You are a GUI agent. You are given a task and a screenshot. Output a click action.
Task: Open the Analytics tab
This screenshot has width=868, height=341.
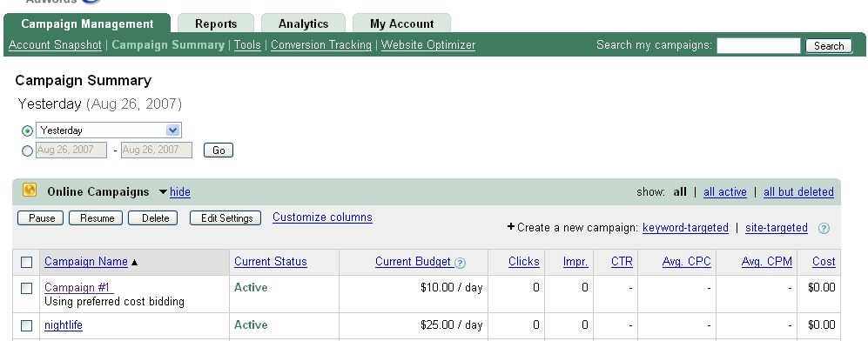(303, 23)
